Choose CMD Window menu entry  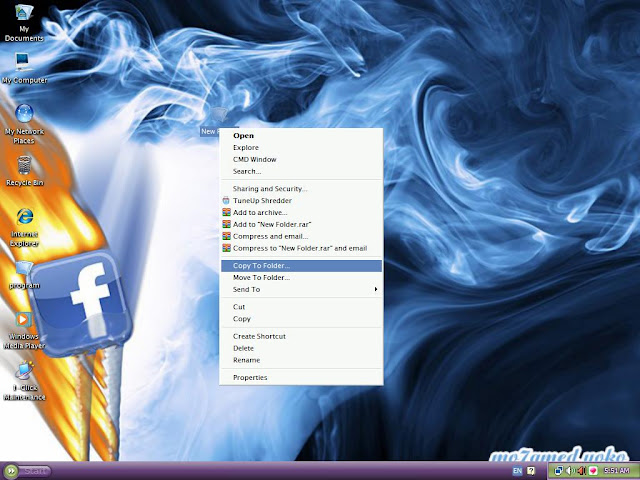pos(301,159)
